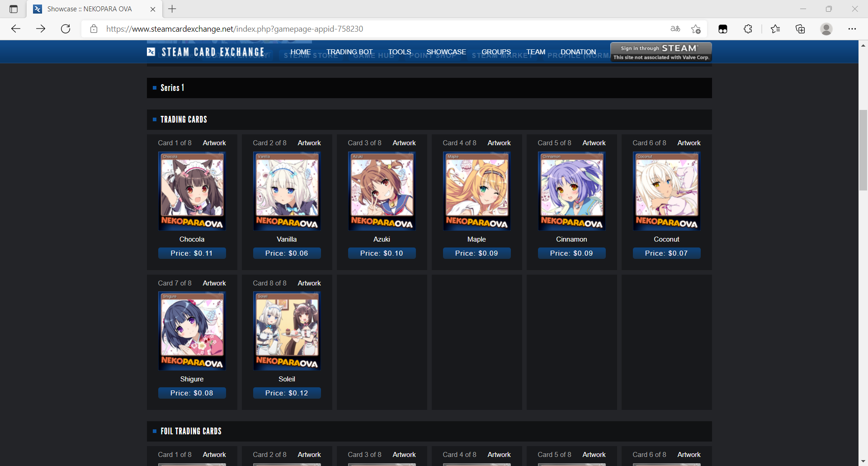Click the Steam Card Exchange logo
This screenshot has width=868, height=466.
point(206,52)
